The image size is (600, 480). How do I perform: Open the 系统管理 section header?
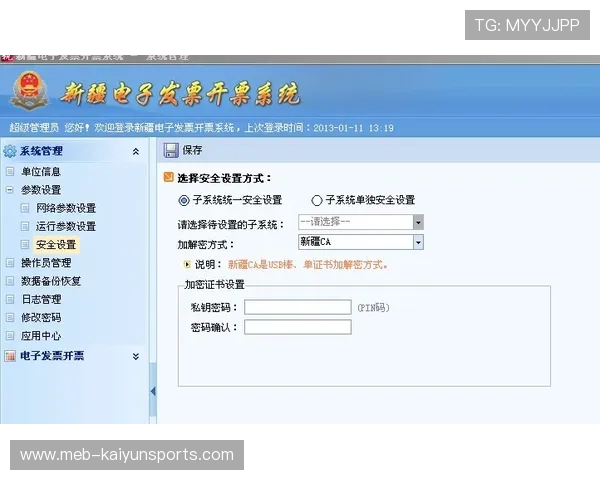click(41, 151)
